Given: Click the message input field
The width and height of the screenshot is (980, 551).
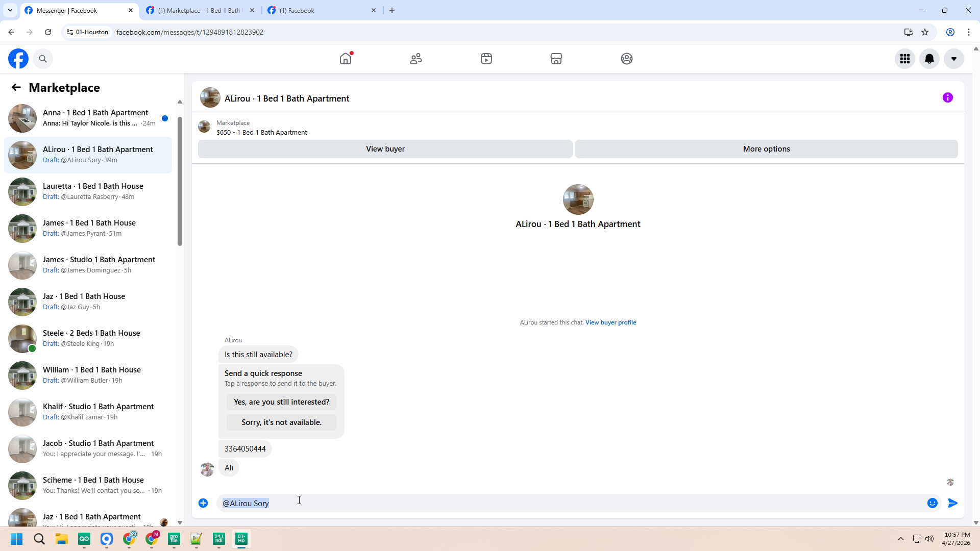Looking at the screenshot, I should coord(561,503).
